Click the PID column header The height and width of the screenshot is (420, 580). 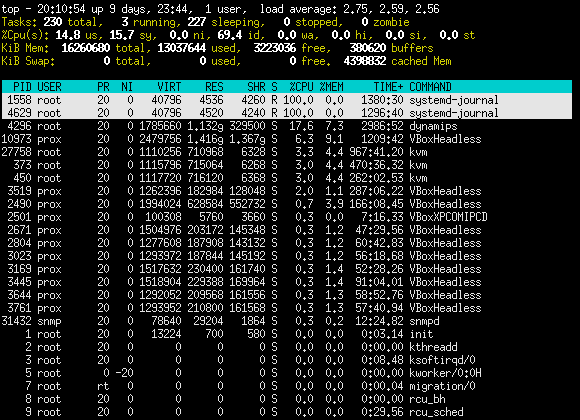[x=22, y=87]
